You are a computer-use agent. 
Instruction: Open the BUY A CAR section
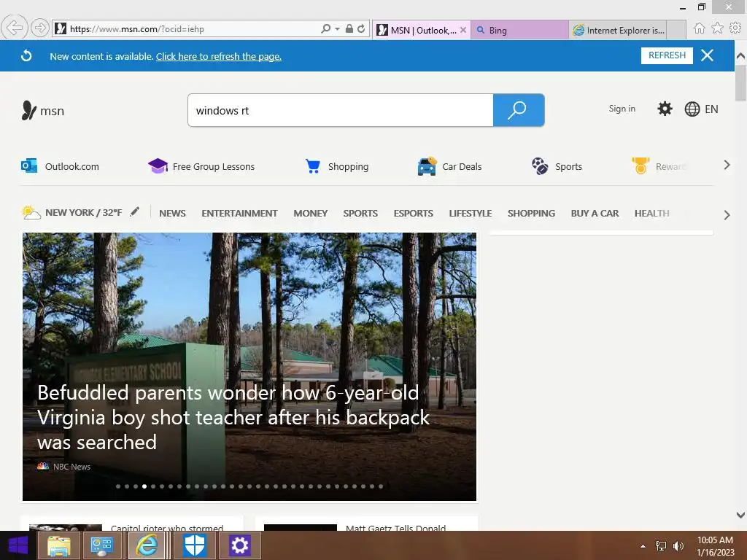pos(595,214)
